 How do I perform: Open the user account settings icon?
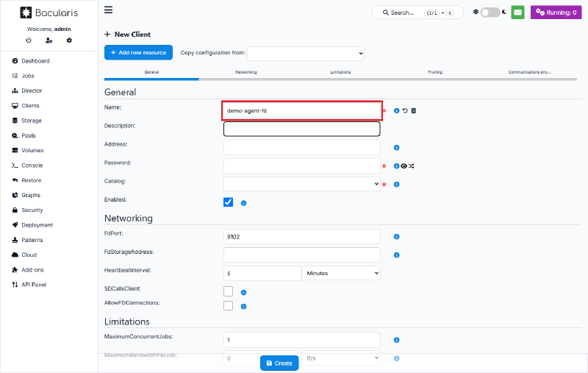point(49,40)
